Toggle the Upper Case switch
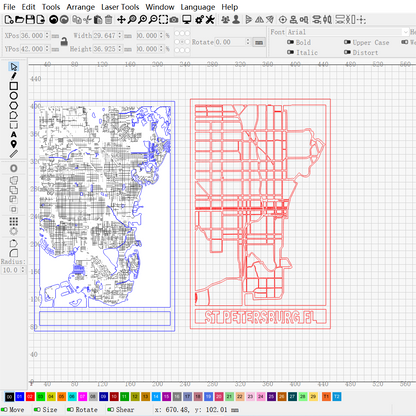This screenshot has width=416, height=416. point(347,42)
